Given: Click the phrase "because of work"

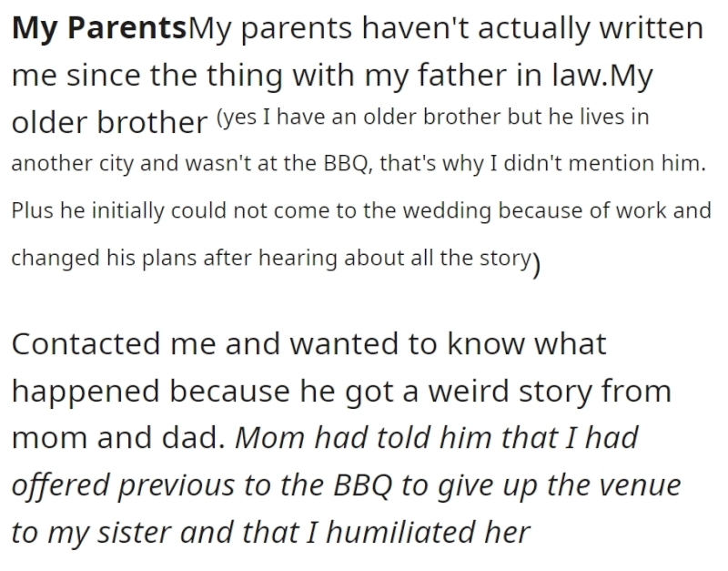Looking at the screenshot, I should pyautogui.click(x=582, y=210).
